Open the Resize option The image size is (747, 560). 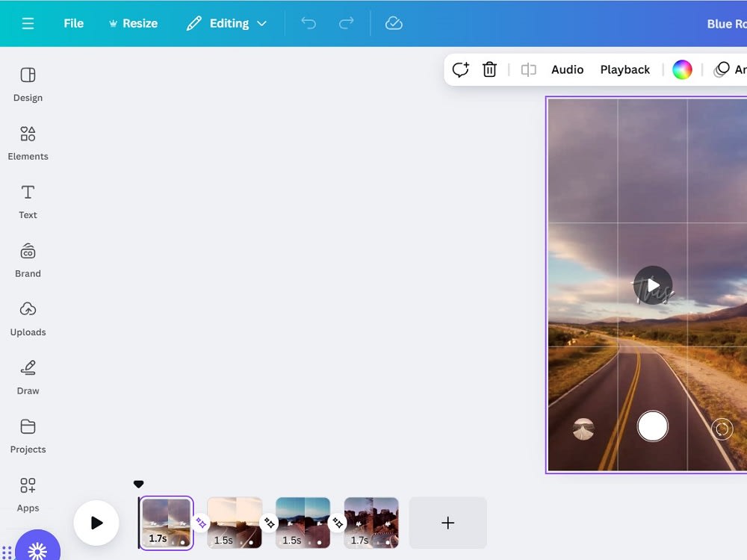[x=134, y=23]
